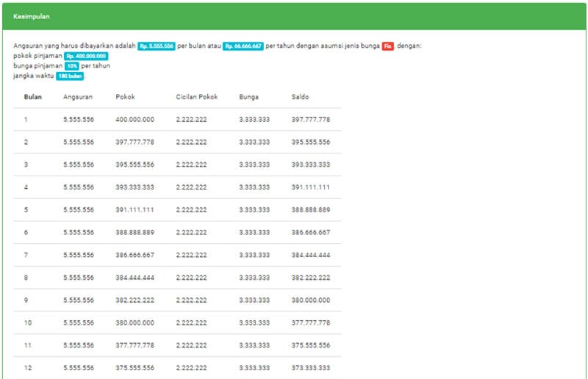Select the 373.333.333 Saldo cell in month 12
The height and width of the screenshot is (379, 588).
tap(310, 368)
